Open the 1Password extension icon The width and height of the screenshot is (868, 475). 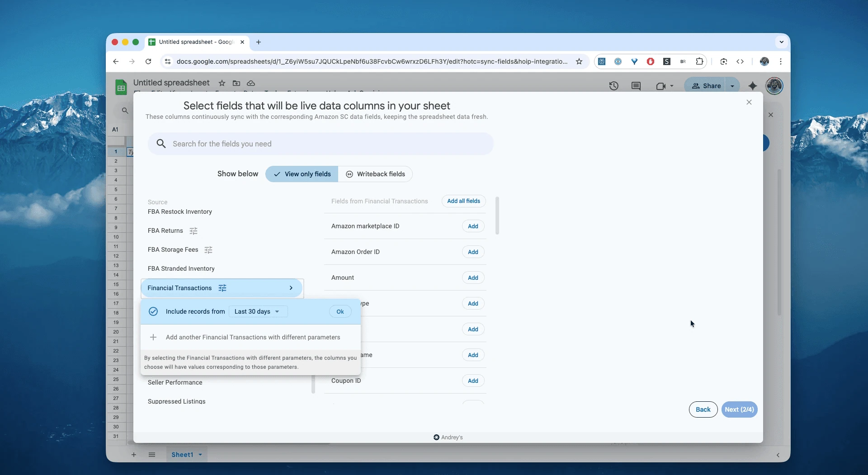coord(618,61)
